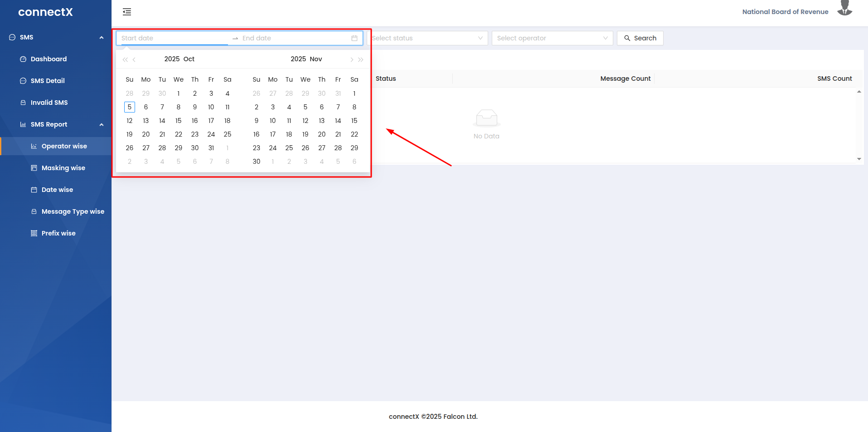Click the magnifier Search button
The width and height of the screenshot is (868, 432).
pos(640,38)
